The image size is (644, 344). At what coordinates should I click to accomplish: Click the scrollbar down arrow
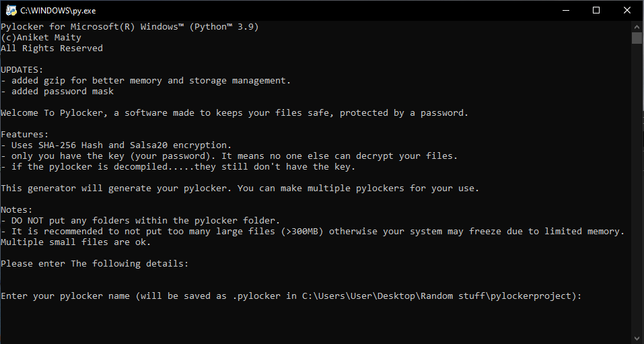pos(637,339)
